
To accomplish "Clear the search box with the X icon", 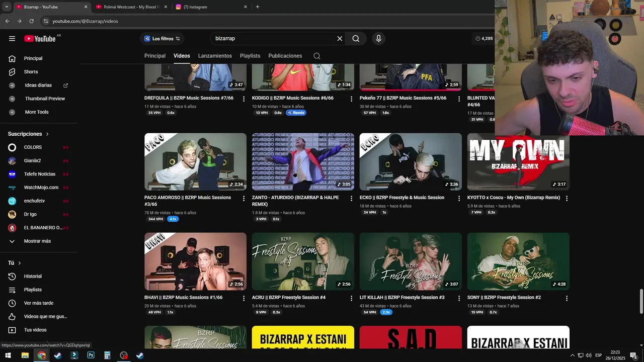I will 340,39.
